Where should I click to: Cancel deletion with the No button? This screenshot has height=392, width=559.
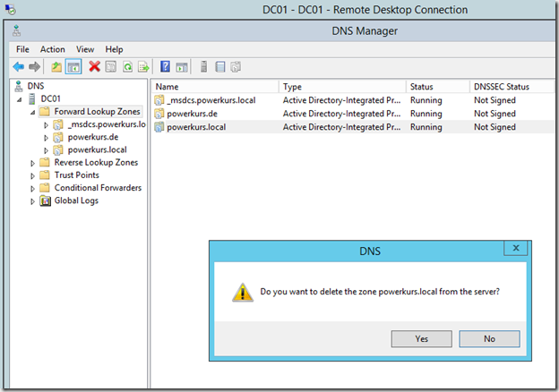tap(489, 338)
